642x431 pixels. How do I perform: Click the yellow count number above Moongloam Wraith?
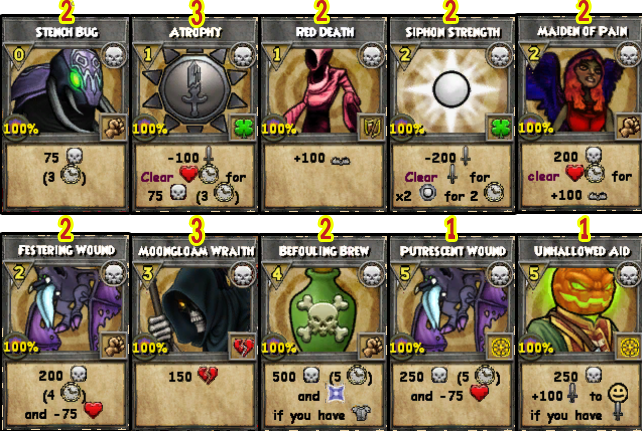(197, 229)
